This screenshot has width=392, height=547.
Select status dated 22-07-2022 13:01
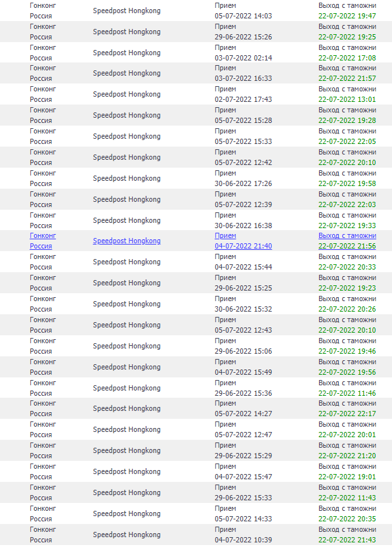tap(347, 99)
